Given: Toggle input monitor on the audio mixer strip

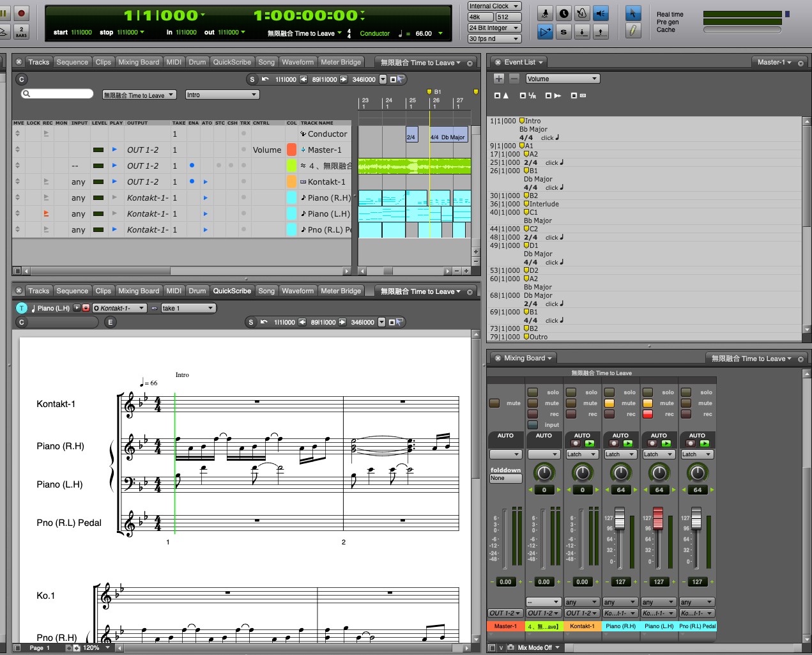Looking at the screenshot, I should click(533, 425).
